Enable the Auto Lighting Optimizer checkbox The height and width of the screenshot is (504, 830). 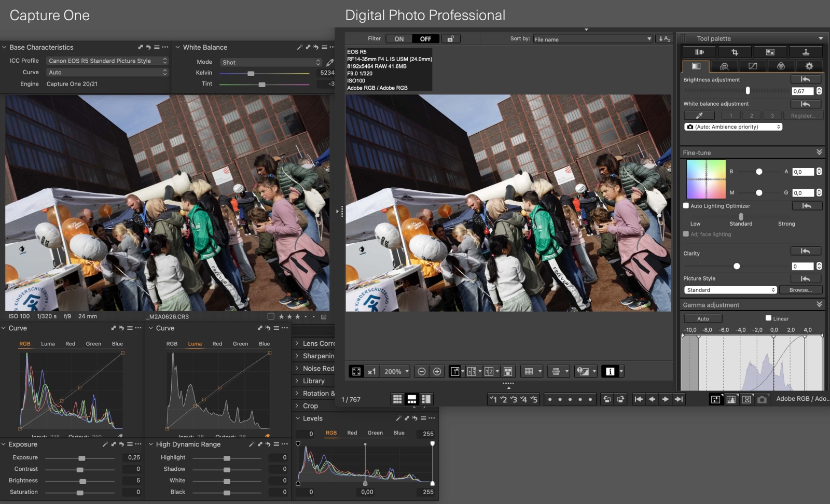click(x=685, y=206)
